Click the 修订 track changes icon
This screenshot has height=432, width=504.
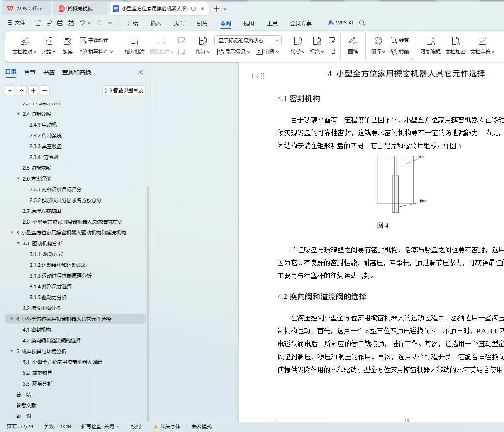(x=203, y=41)
